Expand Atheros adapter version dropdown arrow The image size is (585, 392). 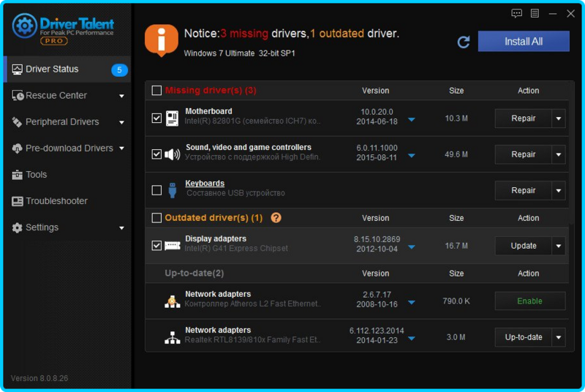pyautogui.click(x=412, y=303)
